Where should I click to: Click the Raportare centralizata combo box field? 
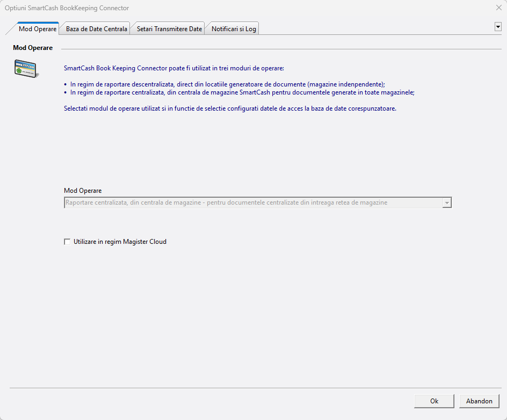tap(258, 202)
